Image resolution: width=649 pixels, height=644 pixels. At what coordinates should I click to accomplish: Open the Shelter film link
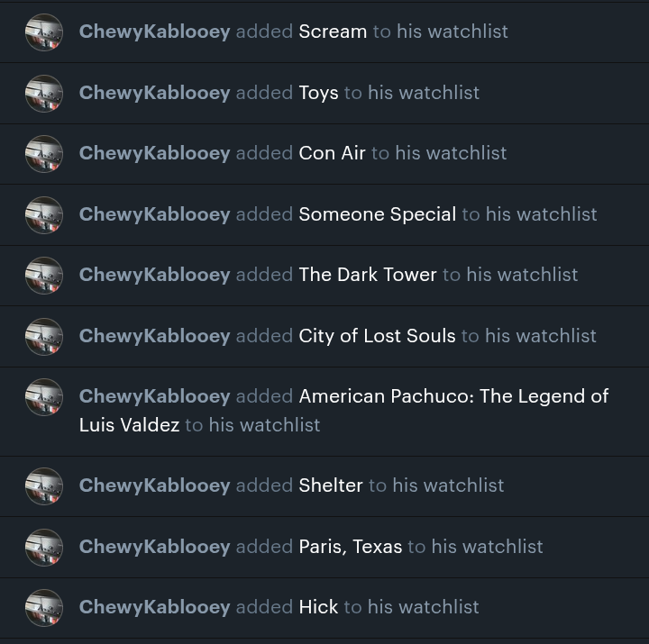tap(331, 485)
